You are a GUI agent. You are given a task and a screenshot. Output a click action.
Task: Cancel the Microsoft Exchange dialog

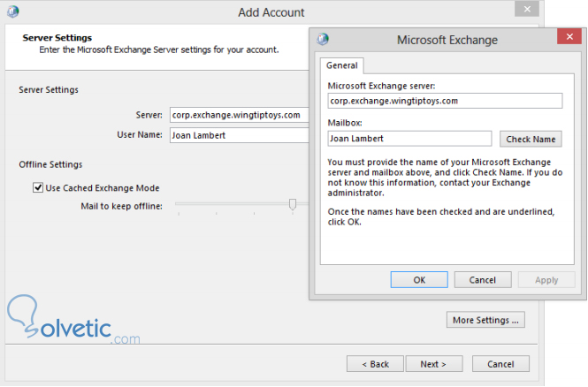pyautogui.click(x=483, y=280)
